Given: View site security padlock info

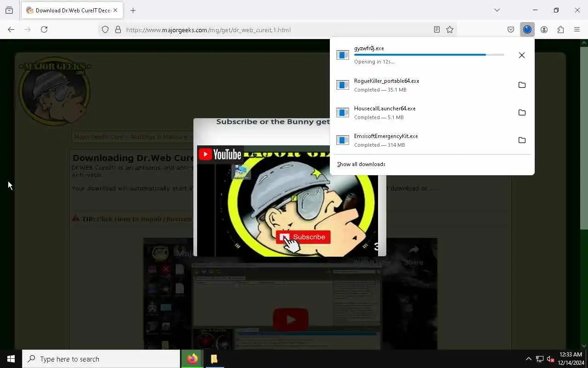Looking at the screenshot, I should (x=118, y=30).
